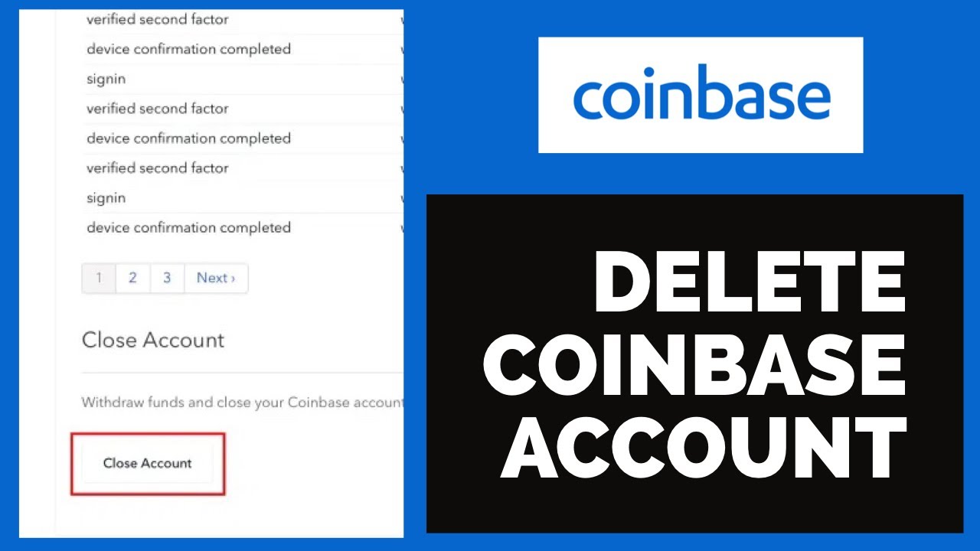
Task: Click the blue coinbase logo
Action: pyautogui.click(x=701, y=95)
